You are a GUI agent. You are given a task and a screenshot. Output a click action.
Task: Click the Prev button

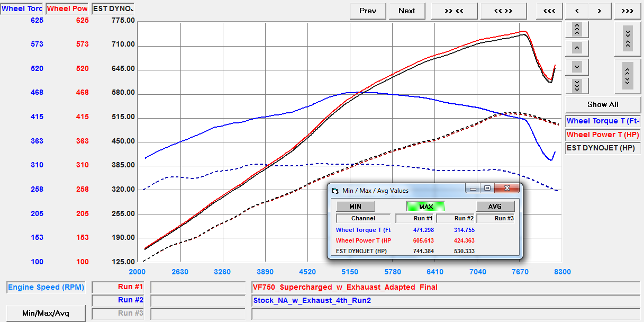[x=368, y=11]
